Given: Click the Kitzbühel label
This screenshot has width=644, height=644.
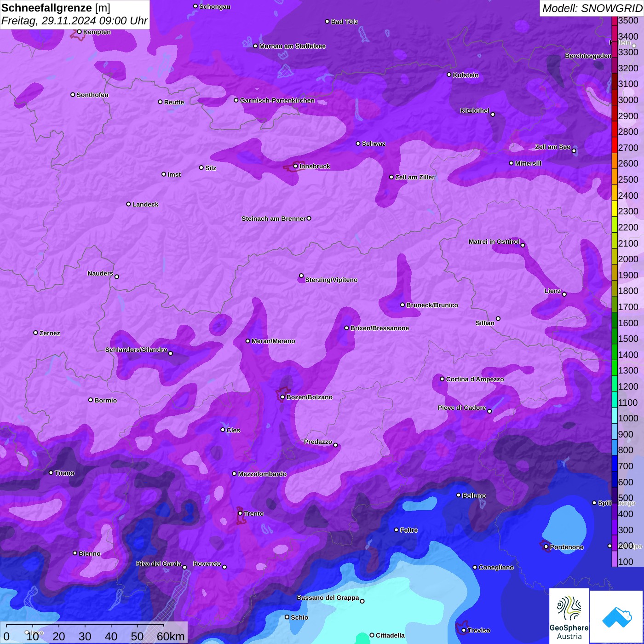Looking at the screenshot, I should [475, 110].
